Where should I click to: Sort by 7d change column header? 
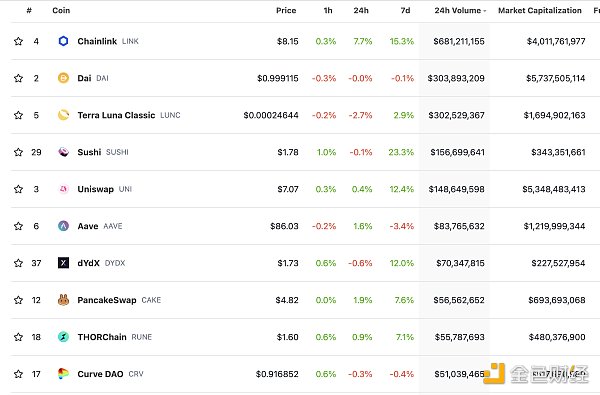point(405,10)
